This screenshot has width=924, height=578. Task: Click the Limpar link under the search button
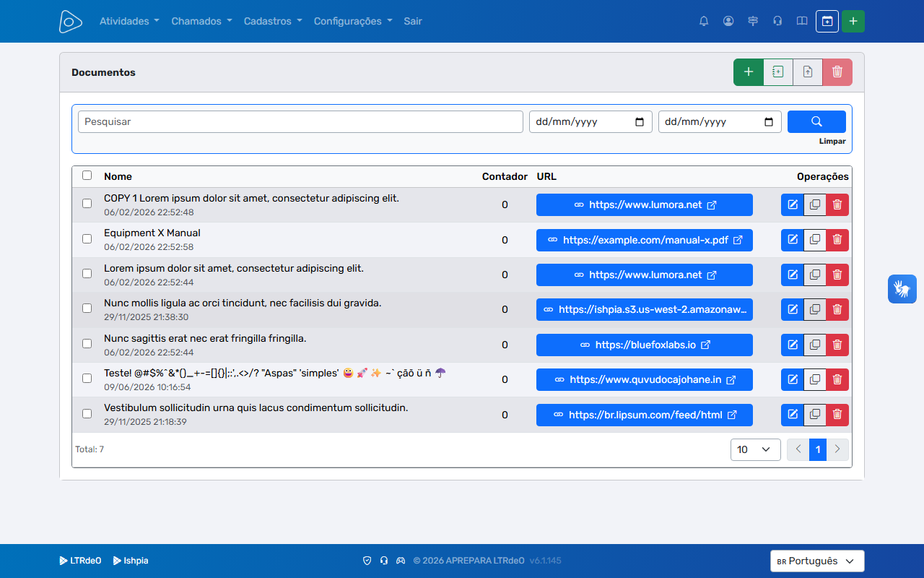click(832, 142)
